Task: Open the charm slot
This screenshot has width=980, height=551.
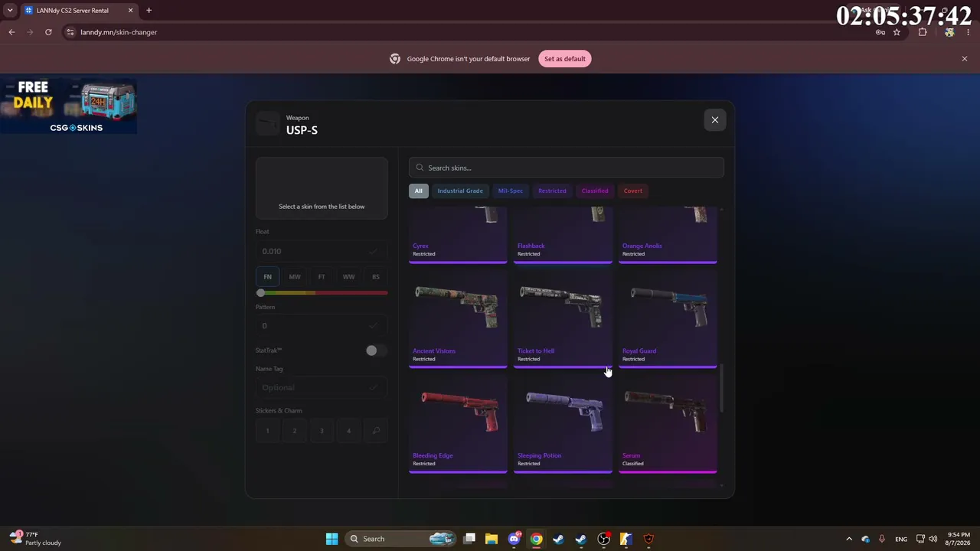Action: (376, 431)
